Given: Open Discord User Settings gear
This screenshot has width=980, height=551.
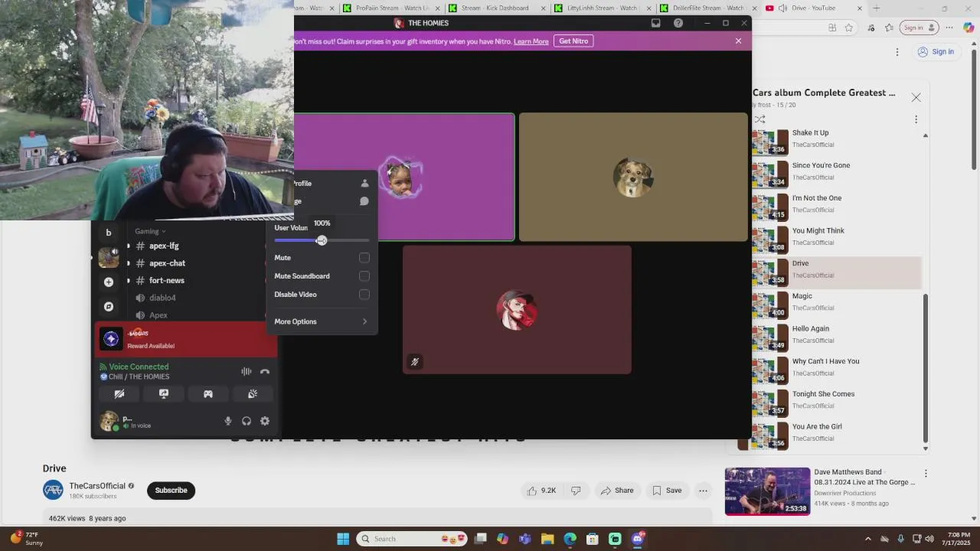Looking at the screenshot, I should tap(265, 421).
